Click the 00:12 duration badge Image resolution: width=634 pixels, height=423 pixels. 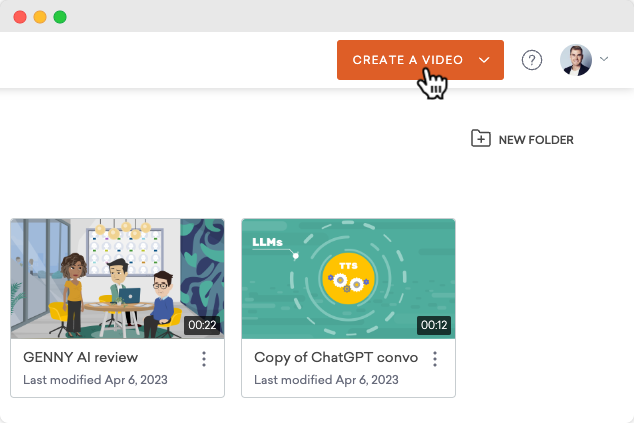tap(433, 325)
